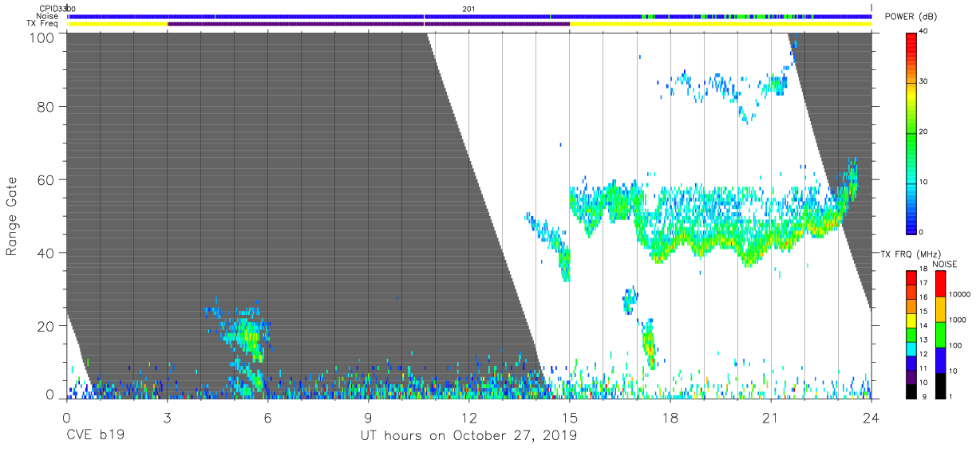Select the 10000 label in the noise legend
This screenshot has width=980, height=452.
tap(959, 294)
